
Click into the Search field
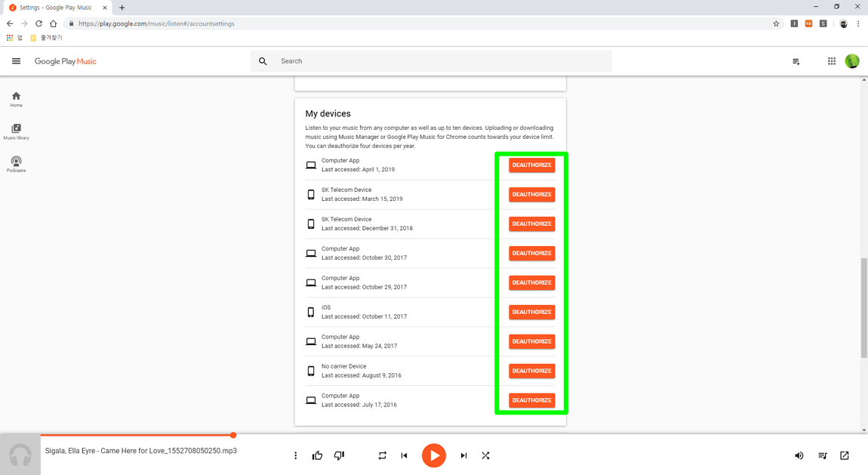[431, 61]
